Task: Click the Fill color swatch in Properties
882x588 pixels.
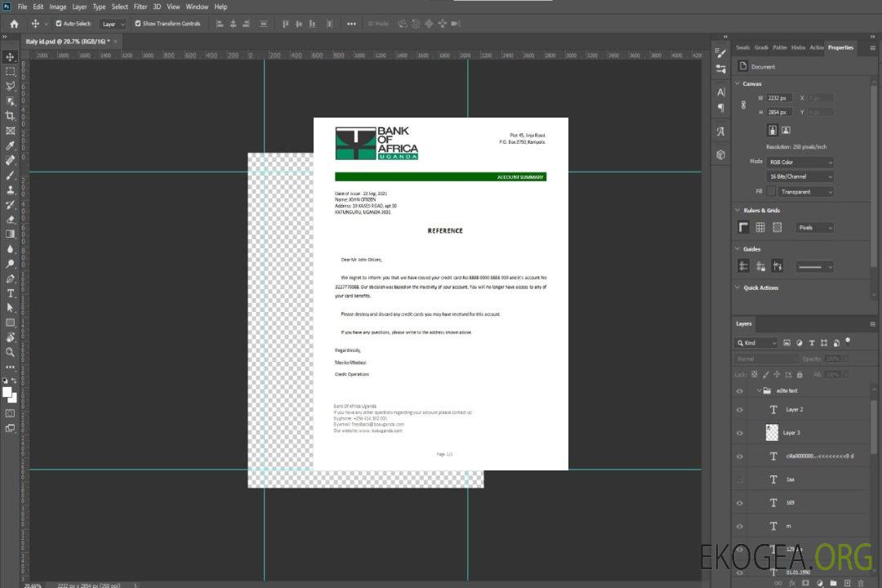Action: click(771, 191)
